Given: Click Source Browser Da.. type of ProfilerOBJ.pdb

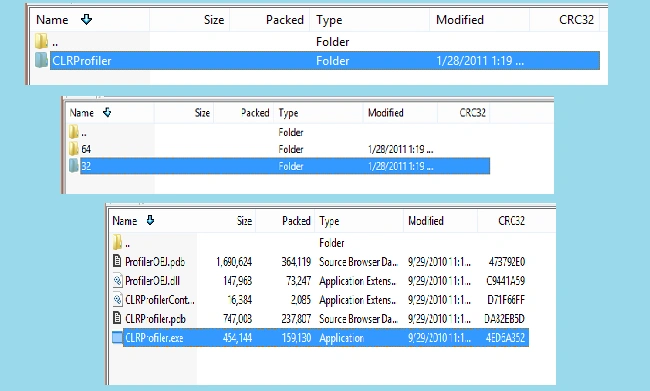Looking at the screenshot, I should coord(358,262).
